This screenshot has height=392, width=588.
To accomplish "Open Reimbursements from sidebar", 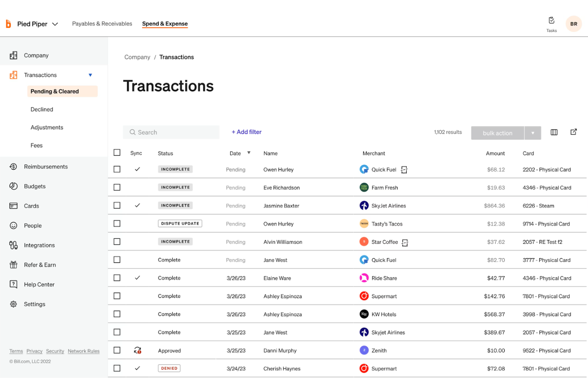I will point(46,167).
